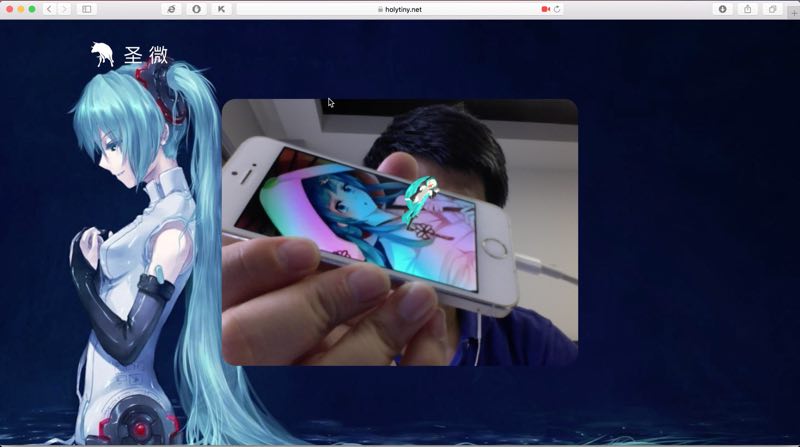The image size is (800, 447).
Task: Open the circular O extension icon
Action: [196, 9]
